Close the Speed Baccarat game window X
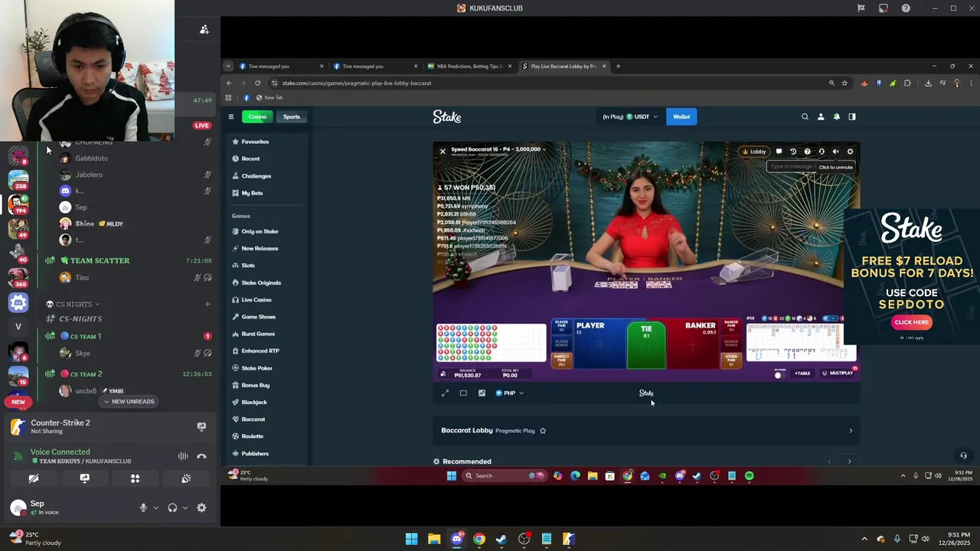Viewport: 980px width, 551px height. tap(443, 152)
